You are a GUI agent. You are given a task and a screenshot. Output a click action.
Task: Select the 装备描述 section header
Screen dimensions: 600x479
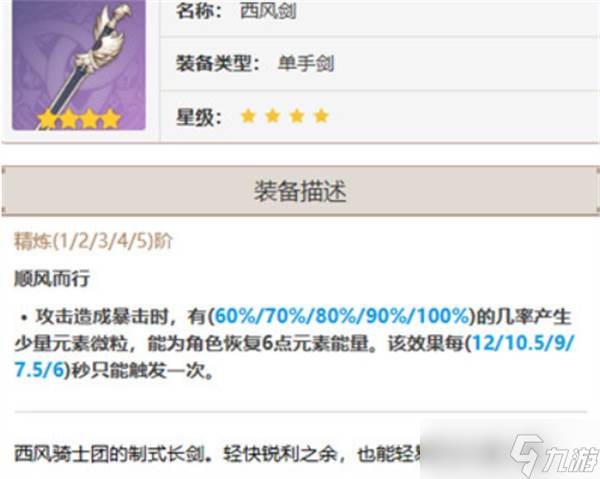pos(300,191)
